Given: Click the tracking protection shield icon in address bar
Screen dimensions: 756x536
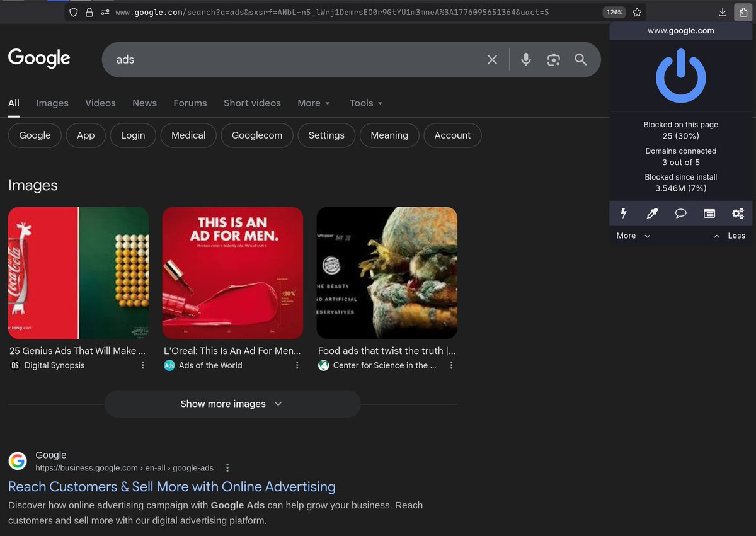Looking at the screenshot, I should pyautogui.click(x=74, y=12).
